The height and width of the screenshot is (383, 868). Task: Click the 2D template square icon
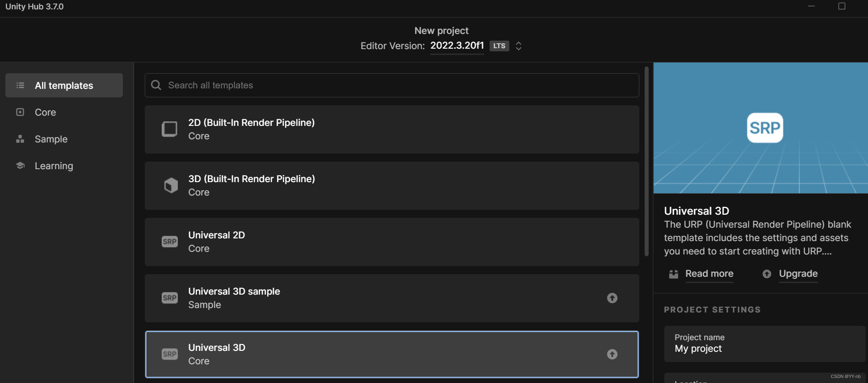click(169, 129)
